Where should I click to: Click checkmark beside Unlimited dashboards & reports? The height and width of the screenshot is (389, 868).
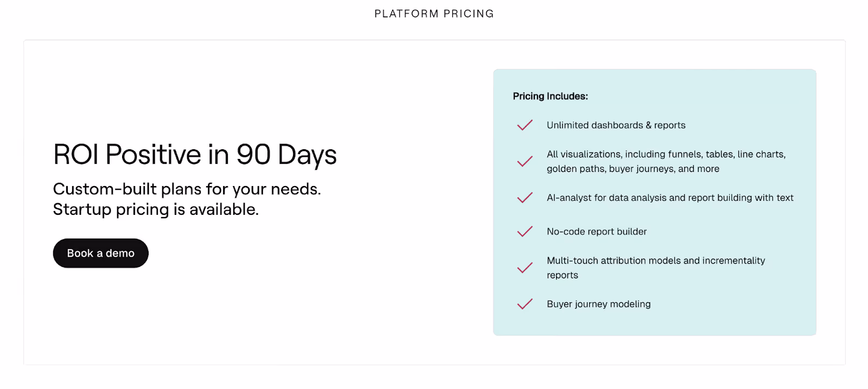(525, 125)
